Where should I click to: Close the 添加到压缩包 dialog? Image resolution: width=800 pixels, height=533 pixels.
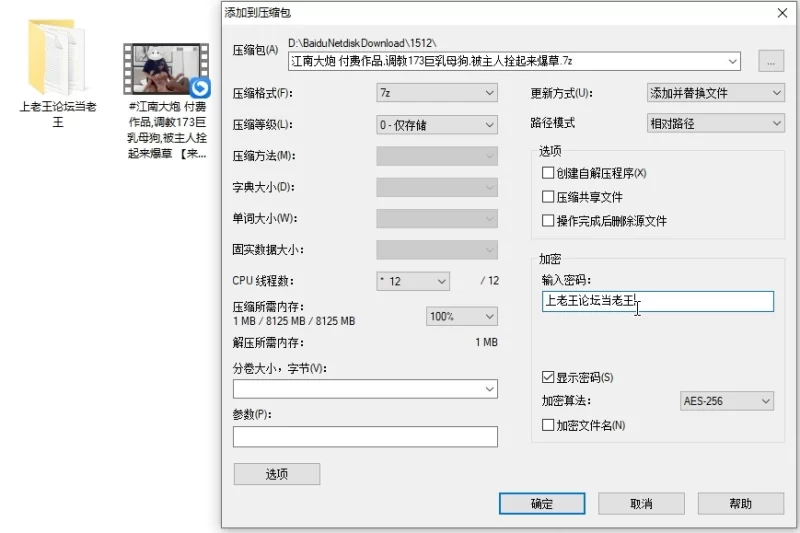(x=782, y=13)
